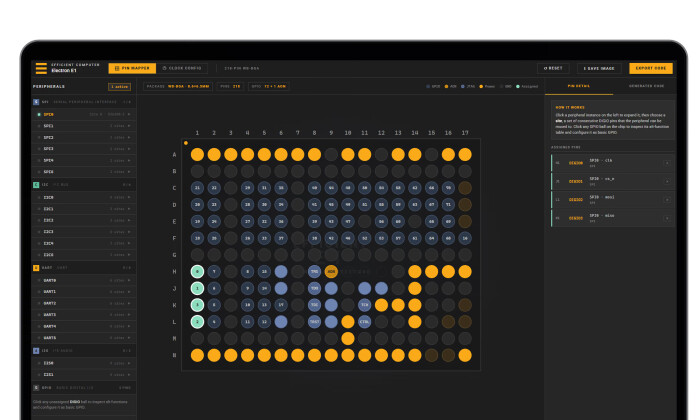This screenshot has height=420, width=700.
Task: Toggle the active SPI0 instance indicator
Action: (39, 115)
